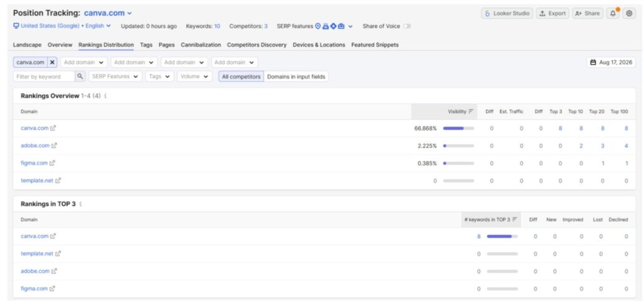Select Domains in input fields option
The width and height of the screenshot is (644, 301).
296,77
